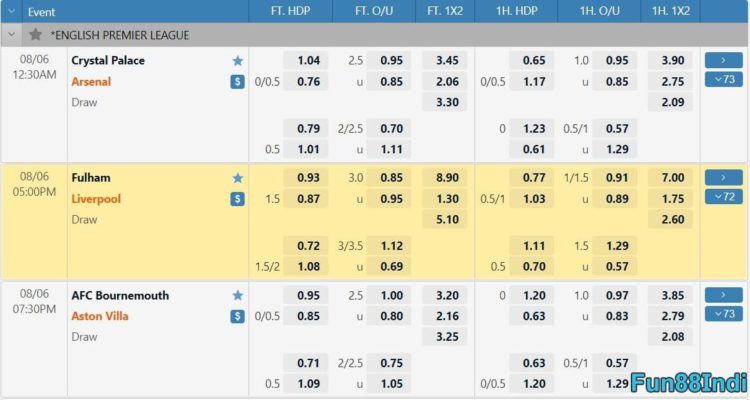Click the dollar icon beside Liverpool

point(237,199)
